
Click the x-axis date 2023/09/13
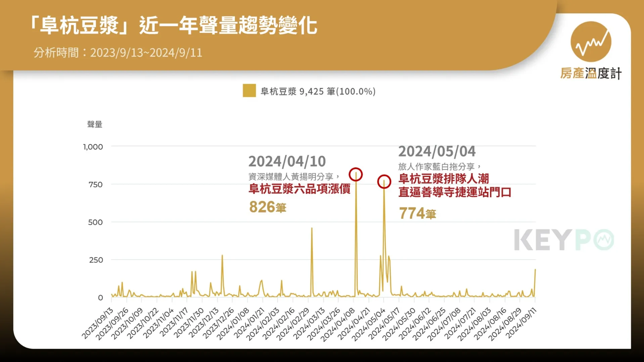pos(97,323)
